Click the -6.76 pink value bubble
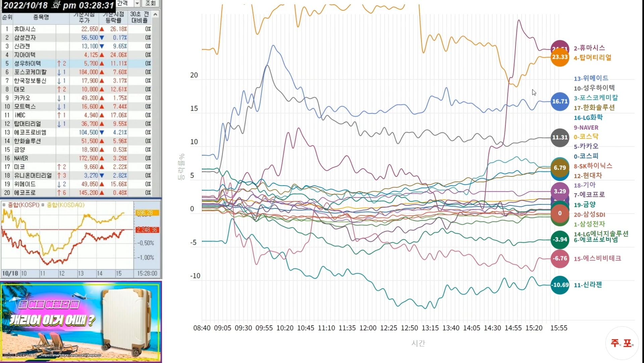 tap(560, 258)
